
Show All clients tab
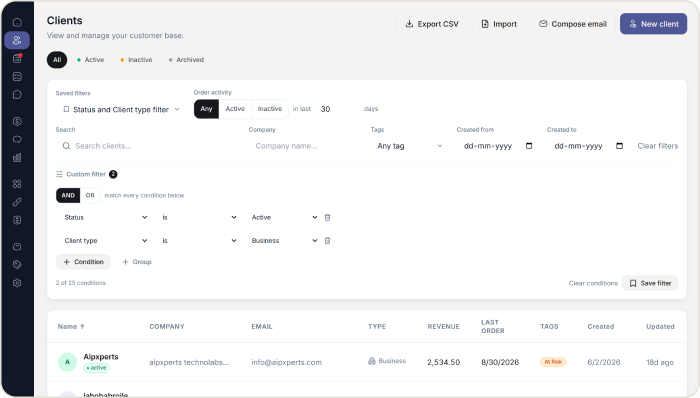(57, 60)
